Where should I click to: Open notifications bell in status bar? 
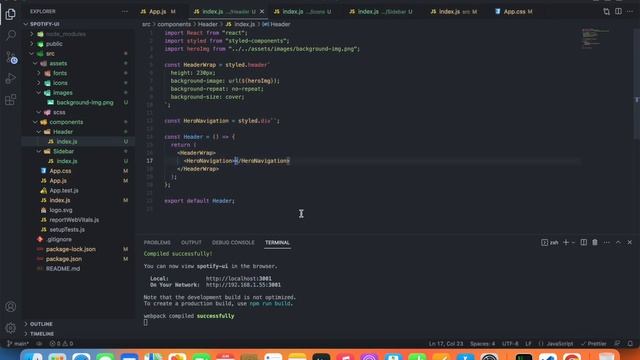[630, 344]
